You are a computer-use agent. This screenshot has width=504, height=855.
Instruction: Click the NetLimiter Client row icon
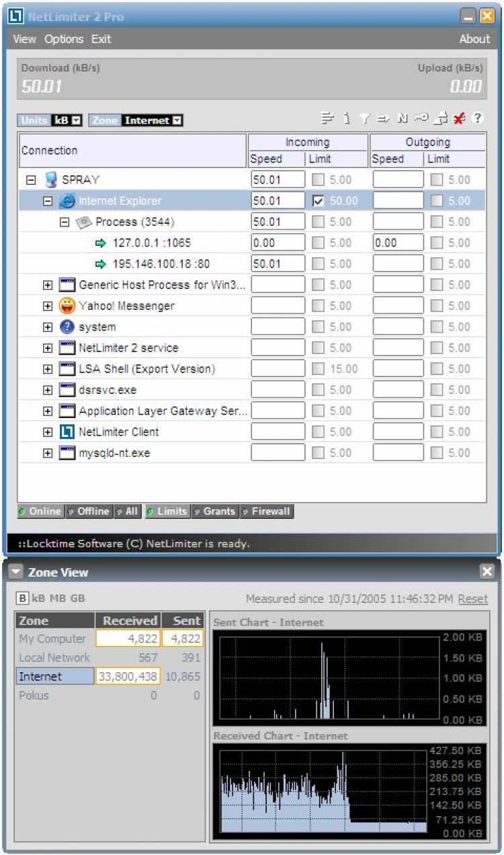pos(67,432)
